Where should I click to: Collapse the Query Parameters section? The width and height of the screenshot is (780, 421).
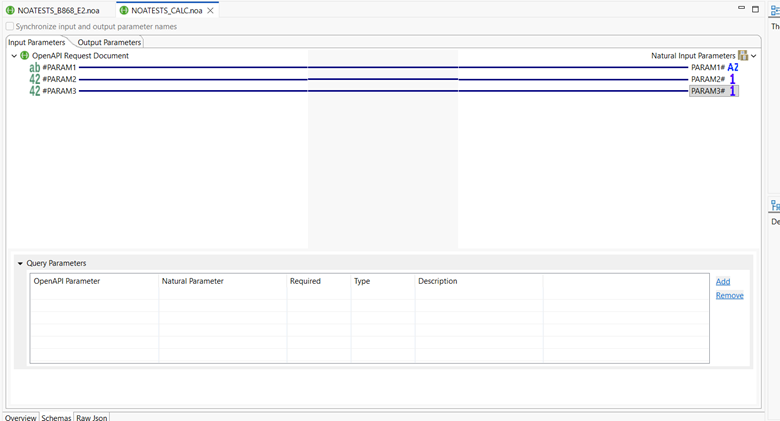(x=20, y=263)
